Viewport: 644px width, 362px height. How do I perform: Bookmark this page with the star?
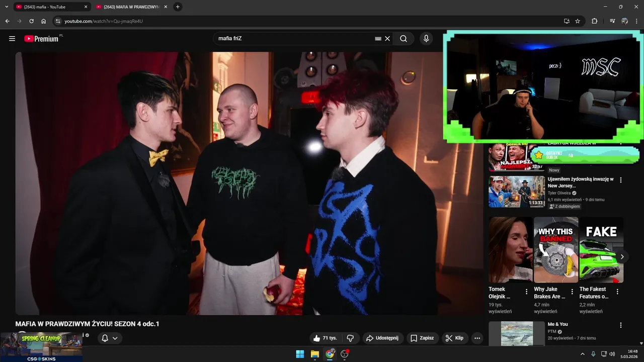(578, 21)
